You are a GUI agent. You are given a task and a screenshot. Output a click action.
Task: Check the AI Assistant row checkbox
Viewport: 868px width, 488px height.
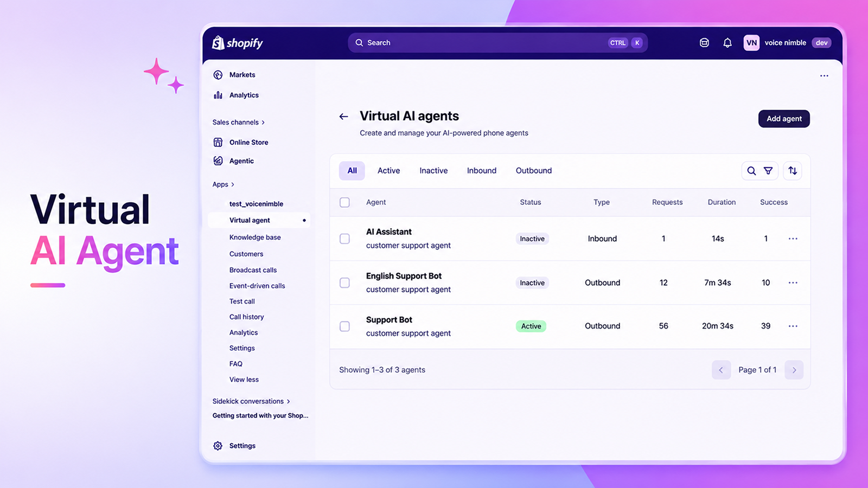[x=344, y=239]
